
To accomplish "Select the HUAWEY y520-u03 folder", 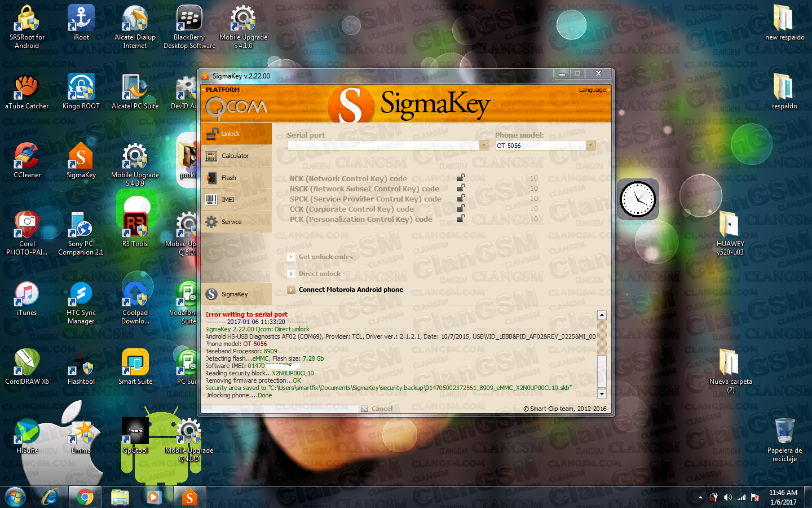I will pyautogui.click(x=730, y=234).
